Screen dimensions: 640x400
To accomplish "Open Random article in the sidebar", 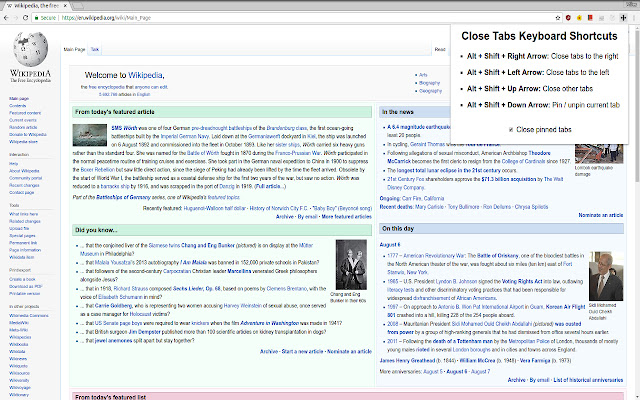I will (23, 128).
